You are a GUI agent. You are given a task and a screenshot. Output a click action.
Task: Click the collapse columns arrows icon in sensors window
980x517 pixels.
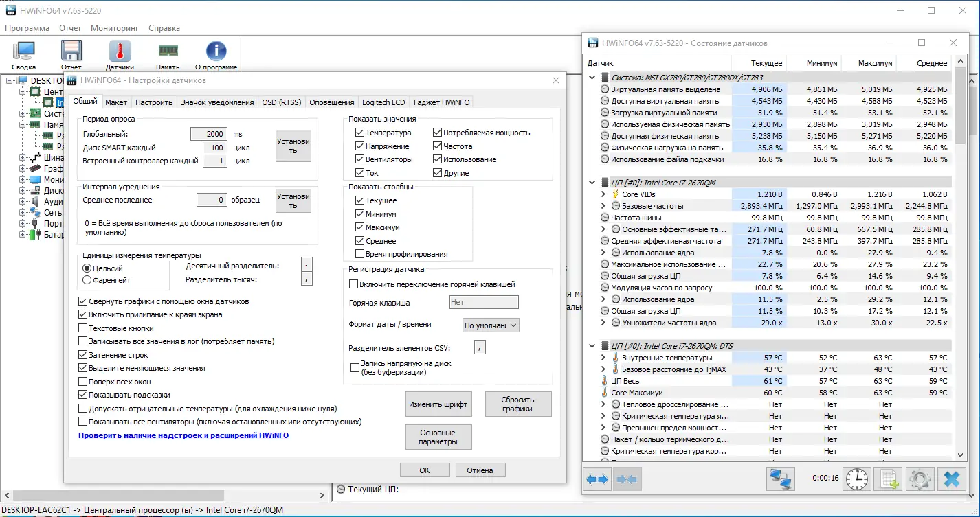(627, 479)
